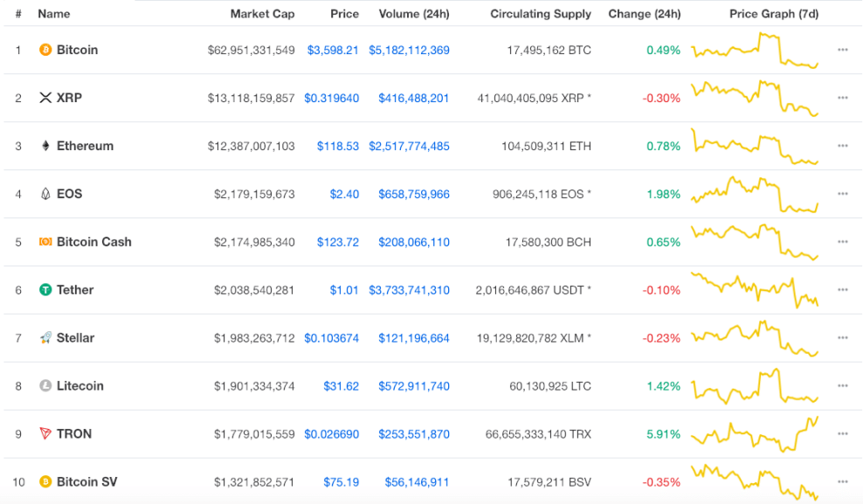The width and height of the screenshot is (863, 504).
Task: Open the Bitcoin Cash name link
Action: coord(94,242)
